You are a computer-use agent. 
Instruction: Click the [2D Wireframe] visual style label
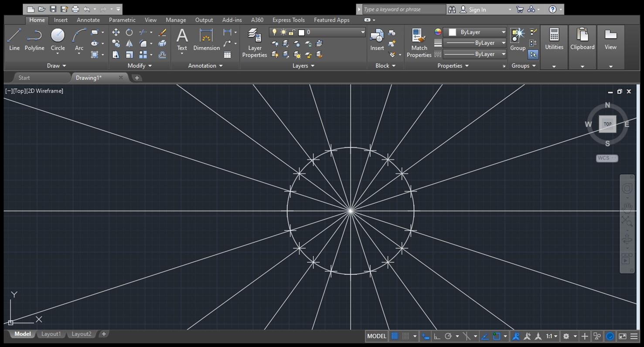(44, 91)
